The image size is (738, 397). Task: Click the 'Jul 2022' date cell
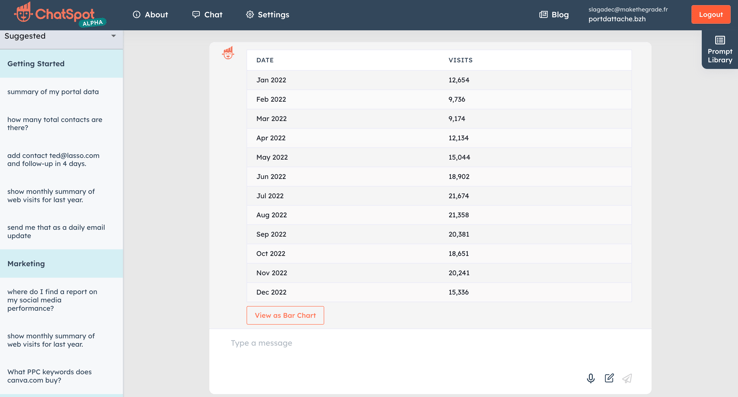click(x=270, y=196)
